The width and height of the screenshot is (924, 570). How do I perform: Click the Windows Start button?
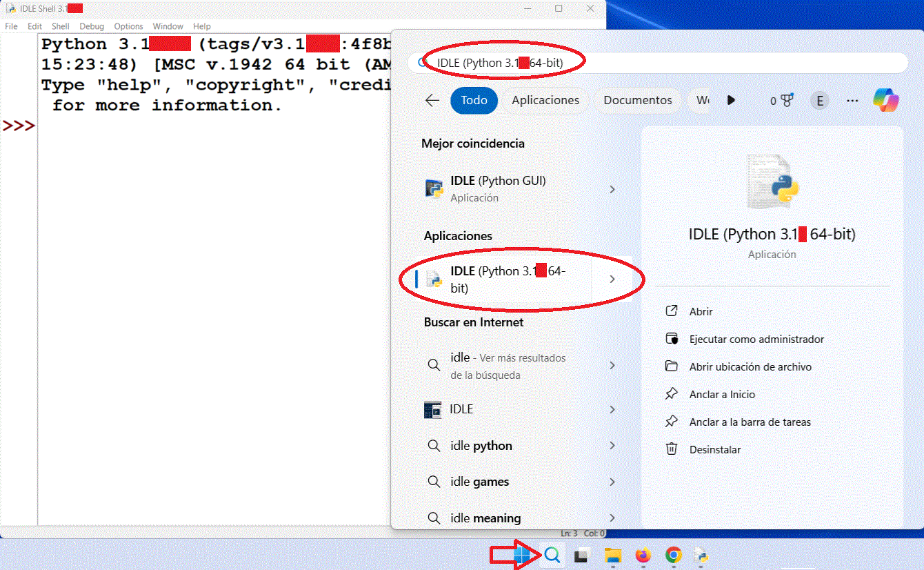tap(523, 554)
